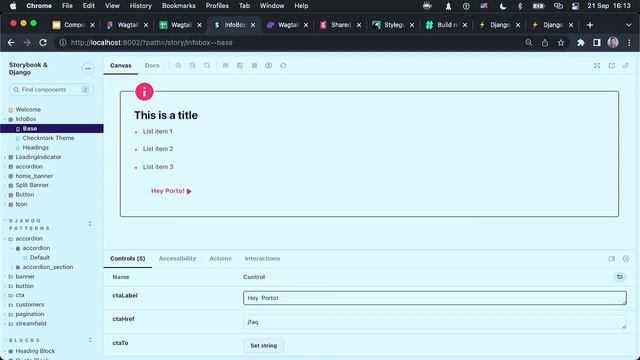Image resolution: width=640 pixels, height=360 pixels.
Task: Expand the streamfield folder
Action: click(x=31, y=323)
